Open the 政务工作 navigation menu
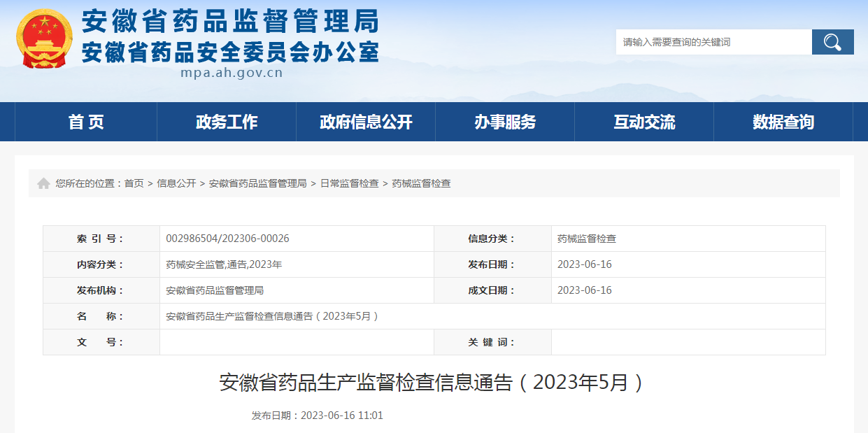868x433 pixels. (227, 122)
